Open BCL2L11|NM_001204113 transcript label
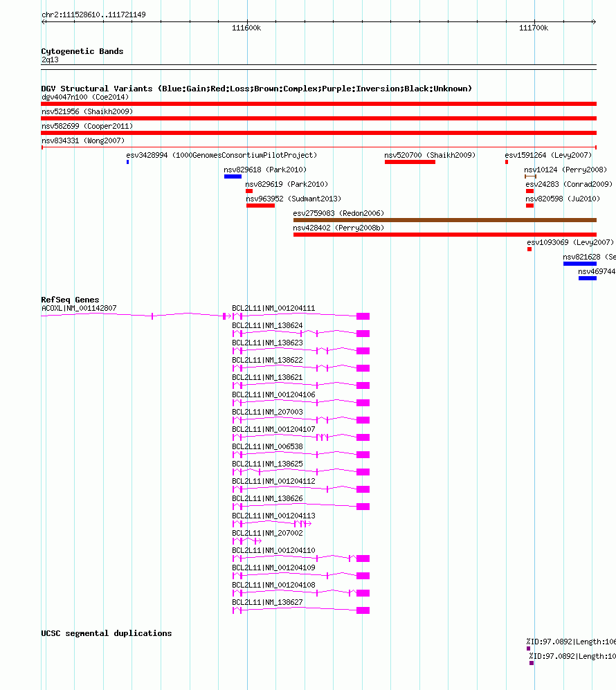616x690 pixels. pos(273,516)
